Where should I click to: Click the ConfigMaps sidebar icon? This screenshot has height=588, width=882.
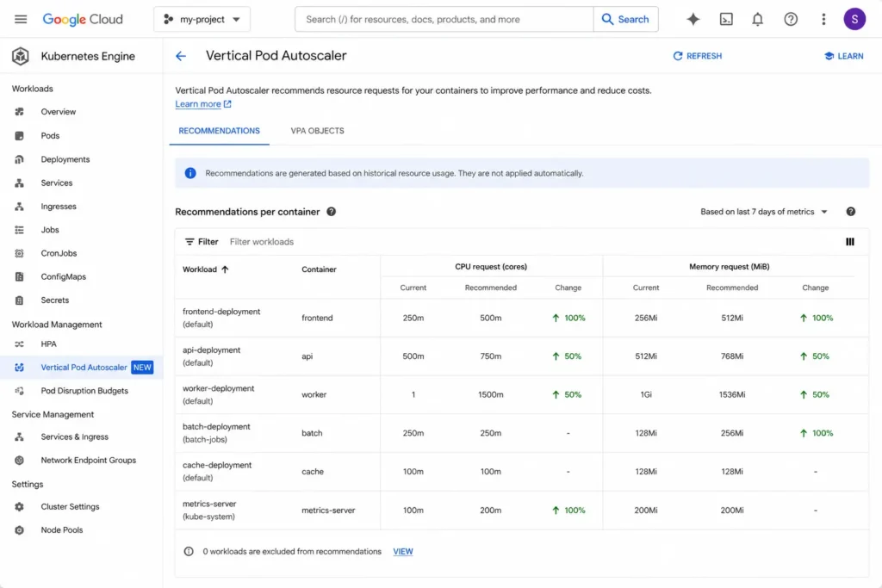pyautogui.click(x=19, y=276)
